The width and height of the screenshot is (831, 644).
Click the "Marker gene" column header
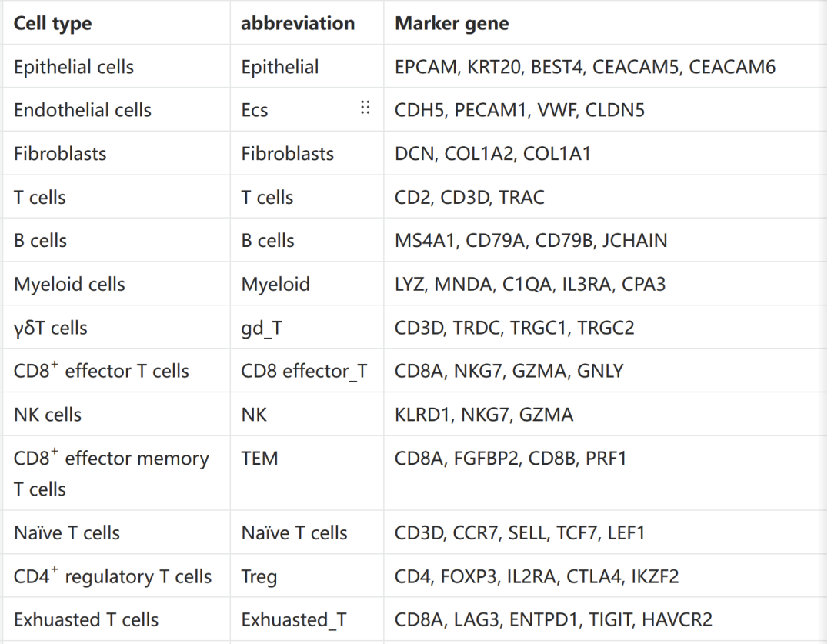(x=452, y=24)
